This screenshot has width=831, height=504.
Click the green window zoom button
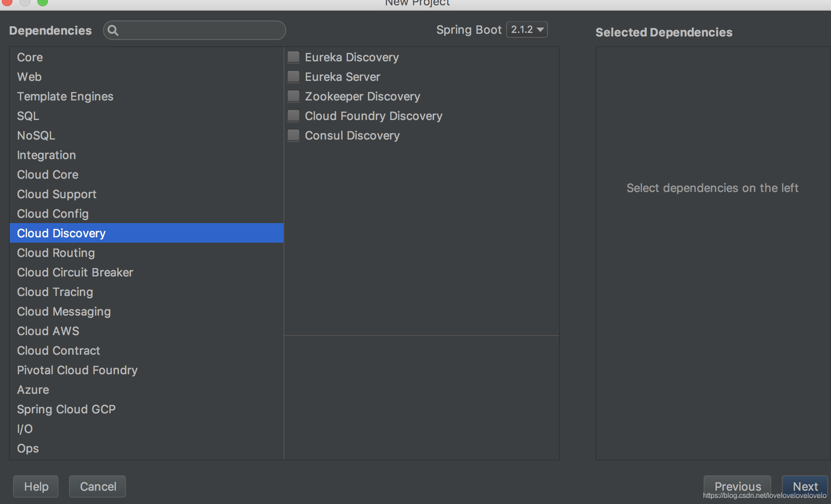43,2
